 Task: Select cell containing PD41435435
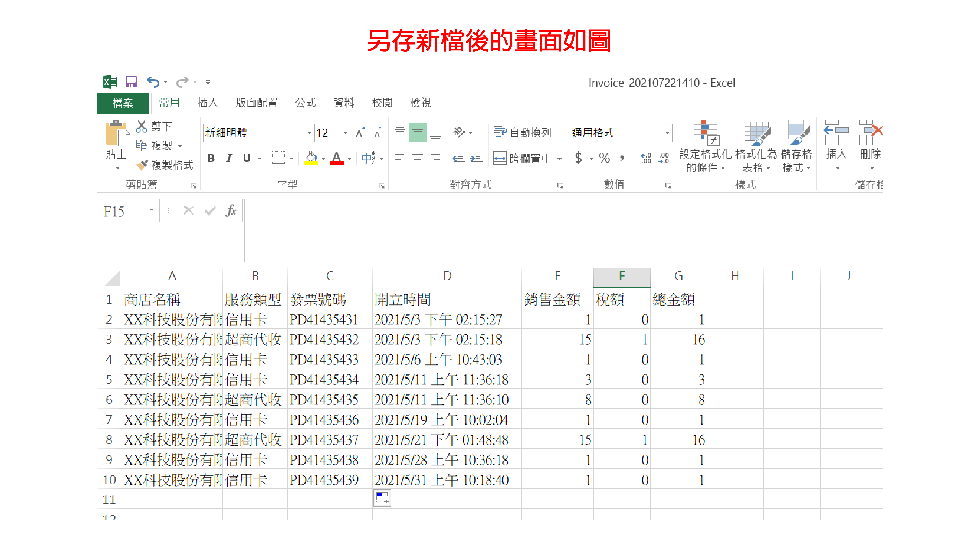click(x=330, y=400)
